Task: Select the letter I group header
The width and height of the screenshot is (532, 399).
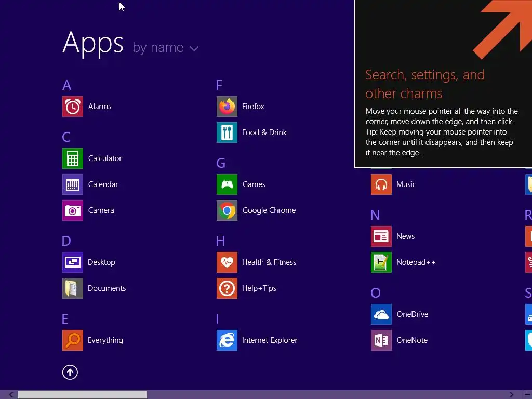Action: (x=218, y=319)
